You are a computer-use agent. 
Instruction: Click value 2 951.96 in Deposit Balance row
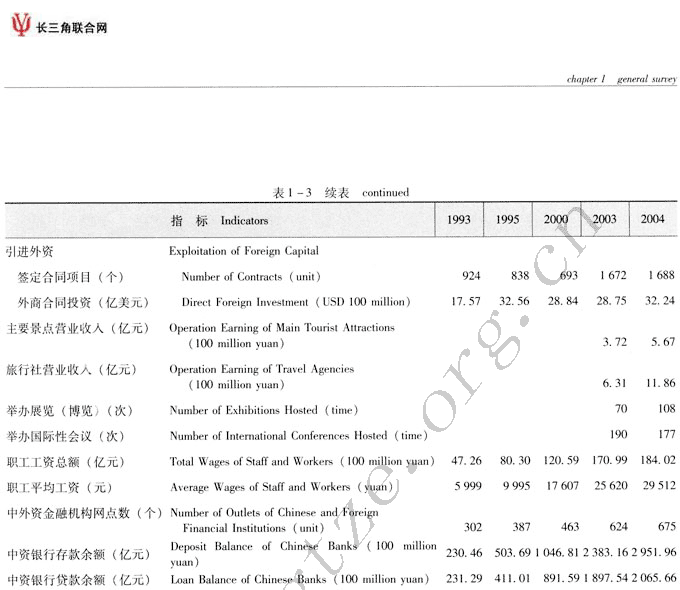pyautogui.click(x=654, y=552)
